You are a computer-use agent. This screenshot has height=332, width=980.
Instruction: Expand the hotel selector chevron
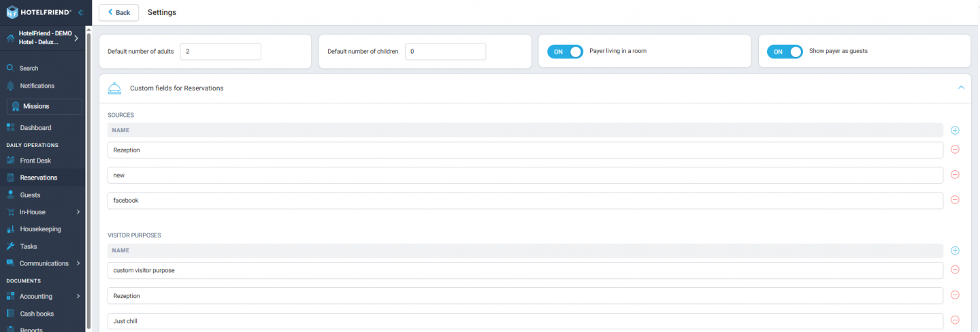click(76, 38)
